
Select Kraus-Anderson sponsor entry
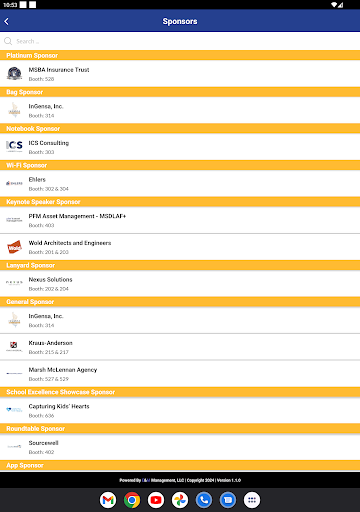point(180,347)
